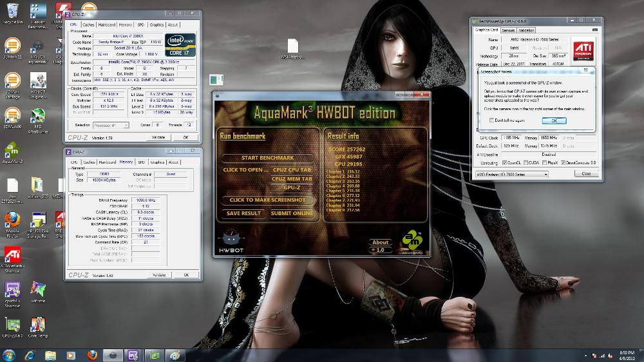Image resolution: width=644 pixels, height=362 pixels.
Task: Launch the HWBOT aquamark desktop shortcut
Action: click(x=38, y=51)
